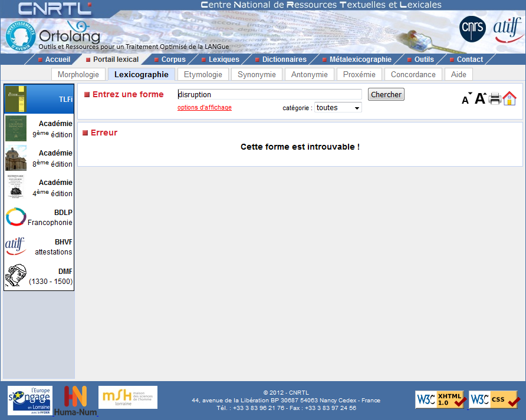This screenshot has height=420, width=526.
Task: Open BDLP Francophonie text link
Action: tap(50, 217)
